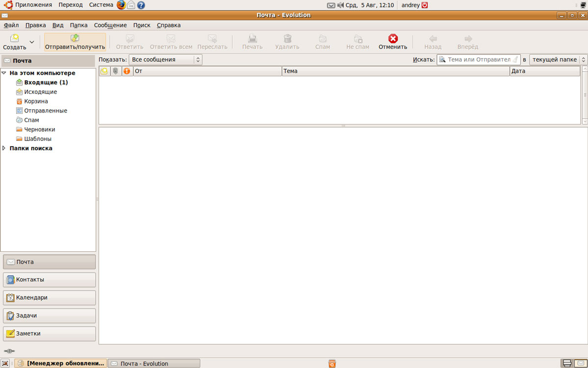Switch to Почта view button

tap(49, 262)
